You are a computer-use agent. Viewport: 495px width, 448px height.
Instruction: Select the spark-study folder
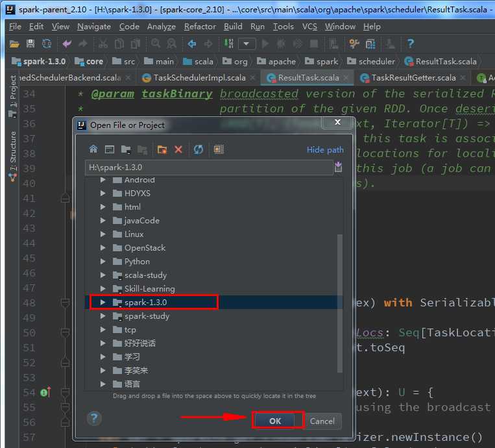pyautogui.click(x=147, y=316)
